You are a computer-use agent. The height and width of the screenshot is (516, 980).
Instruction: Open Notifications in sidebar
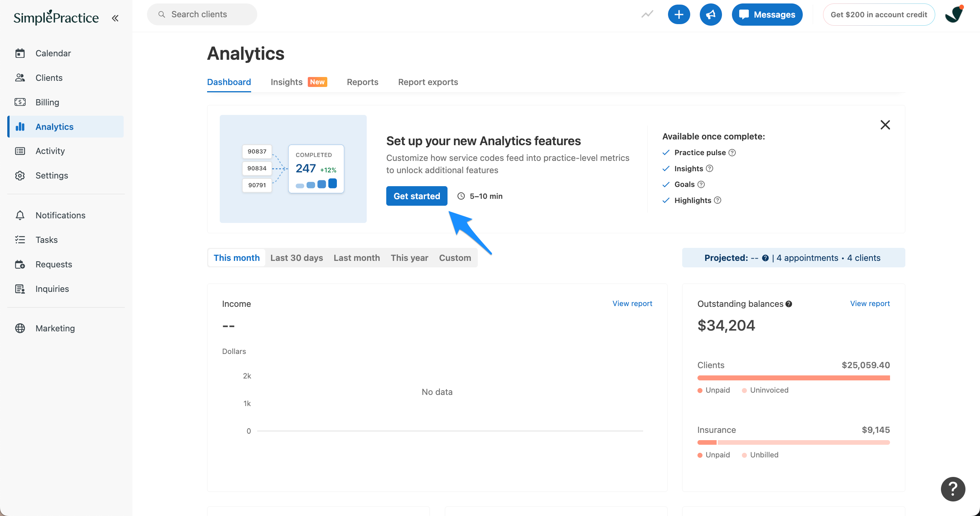point(65,215)
